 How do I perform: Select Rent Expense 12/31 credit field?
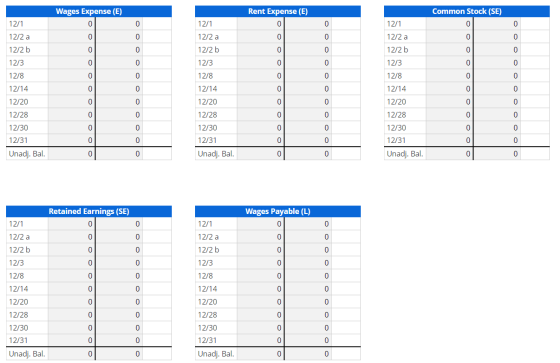[x=308, y=140]
